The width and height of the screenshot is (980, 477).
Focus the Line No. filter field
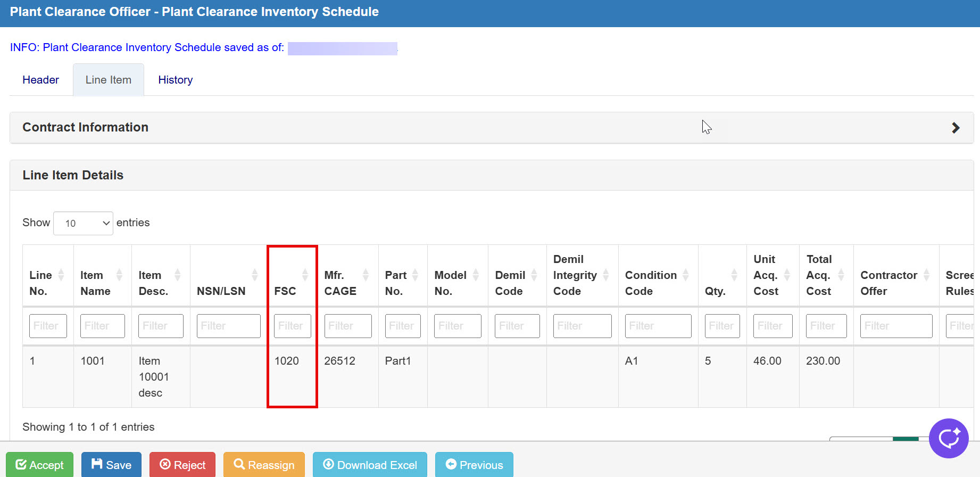48,326
